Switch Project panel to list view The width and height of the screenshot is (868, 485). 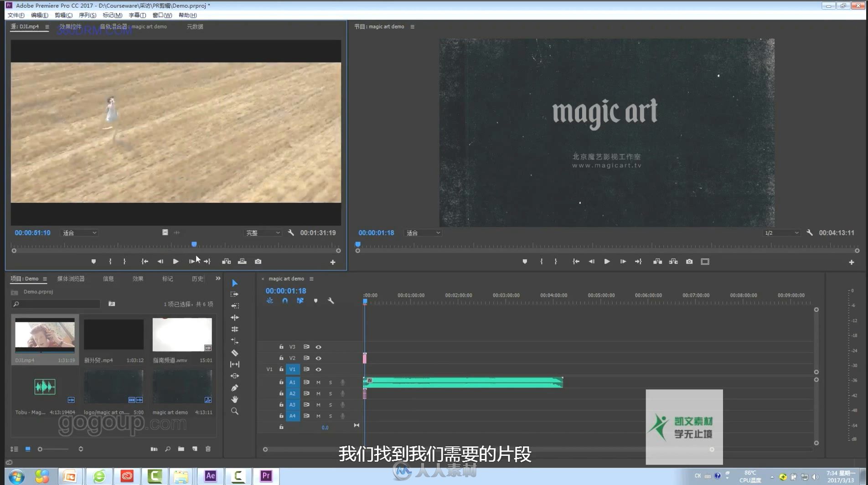(x=14, y=449)
